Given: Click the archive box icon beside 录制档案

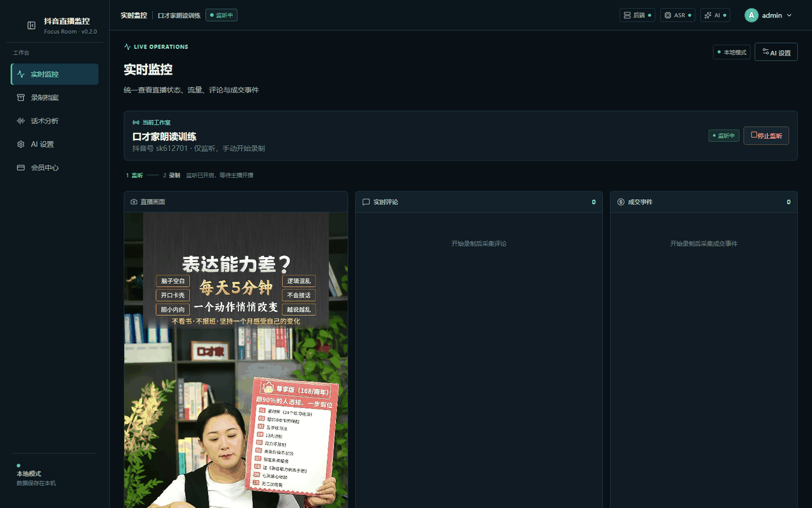Looking at the screenshot, I should click(x=21, y=98).
